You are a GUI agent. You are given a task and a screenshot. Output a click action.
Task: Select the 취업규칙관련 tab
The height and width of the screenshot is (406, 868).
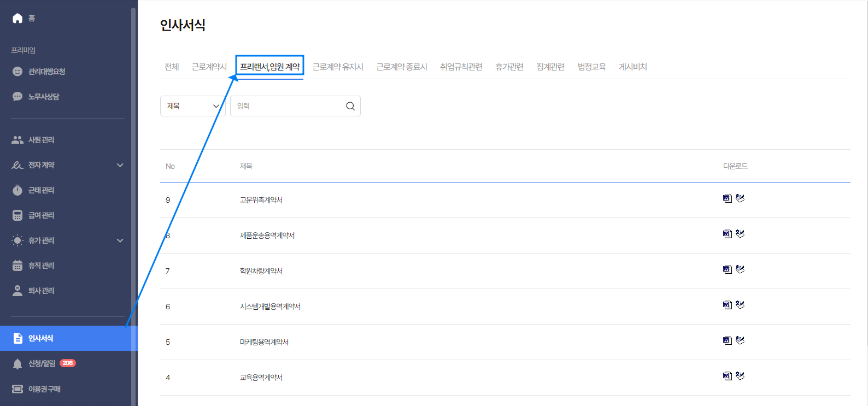tap(461, 67)
